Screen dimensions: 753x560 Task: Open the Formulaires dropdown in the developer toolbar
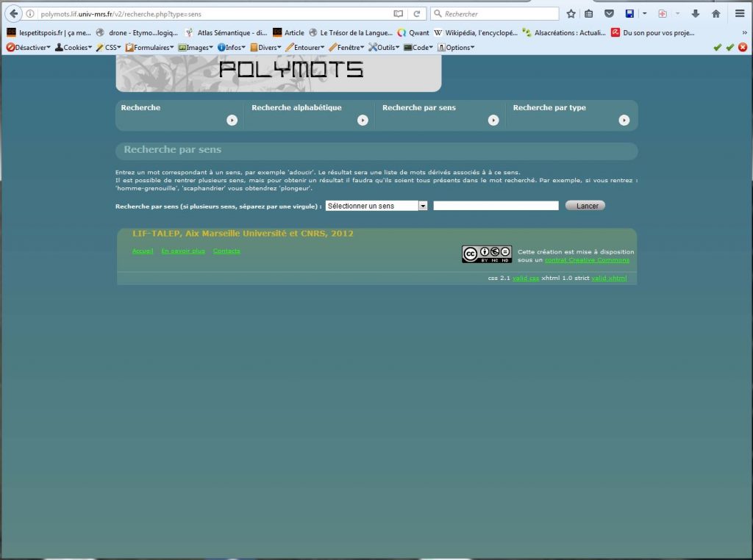150,47
